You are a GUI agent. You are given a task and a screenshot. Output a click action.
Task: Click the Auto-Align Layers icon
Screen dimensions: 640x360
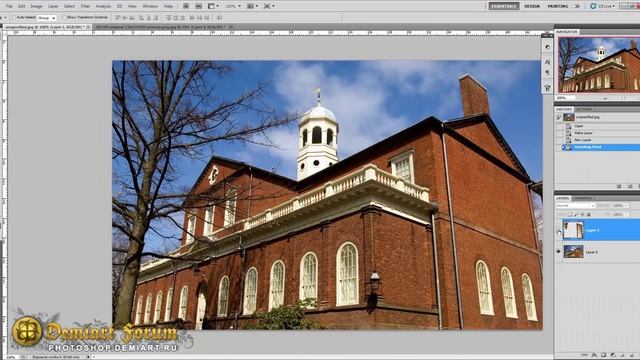(x=220, y=18)
